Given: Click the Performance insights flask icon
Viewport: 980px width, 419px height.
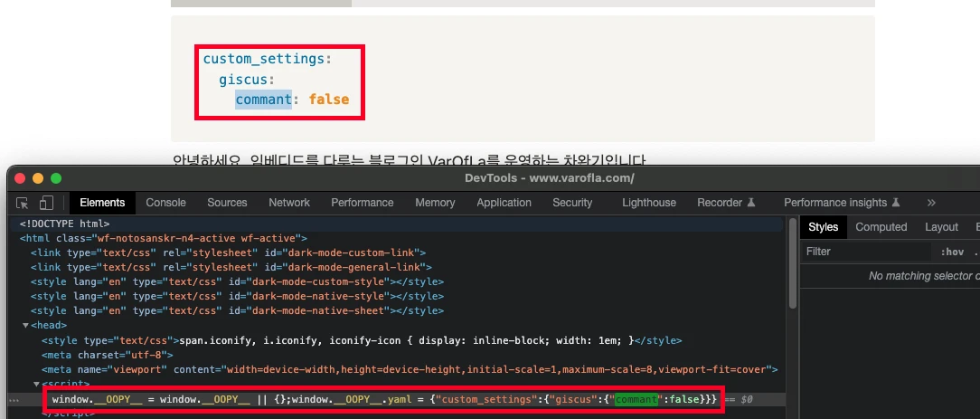Looking at the screenshot, I should point(896,203).
